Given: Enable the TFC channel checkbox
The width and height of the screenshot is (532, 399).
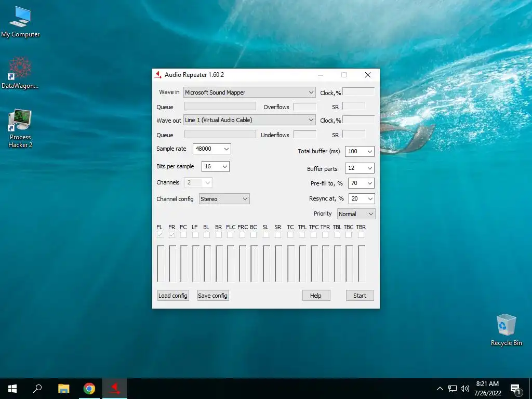Looking at the screenshot, I should [x=314, y=235].
